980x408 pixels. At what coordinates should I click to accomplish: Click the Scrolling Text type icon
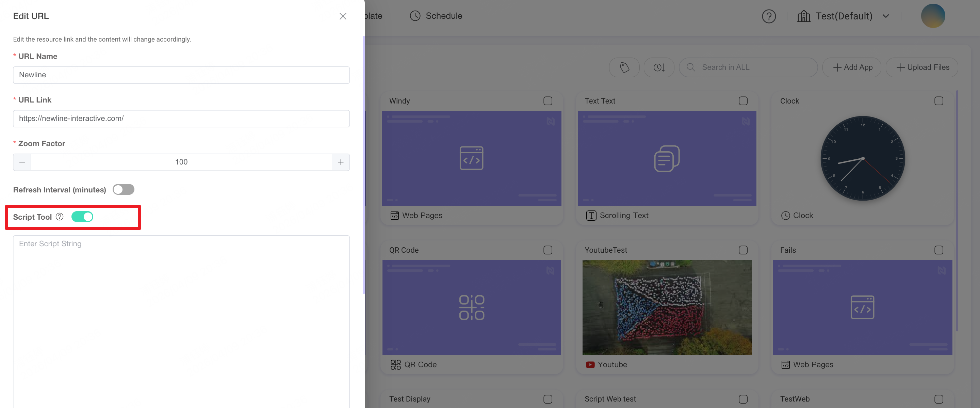click(x=591, y=216)
